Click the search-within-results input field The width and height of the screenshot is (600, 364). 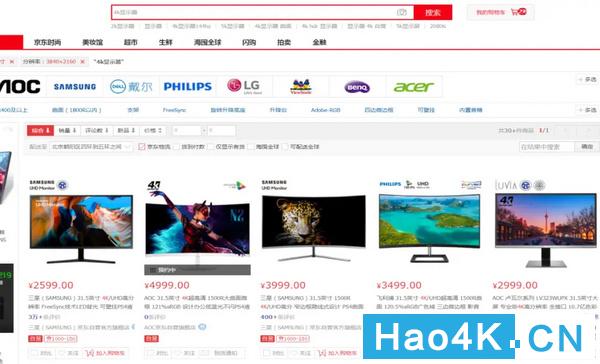point(546,147)
